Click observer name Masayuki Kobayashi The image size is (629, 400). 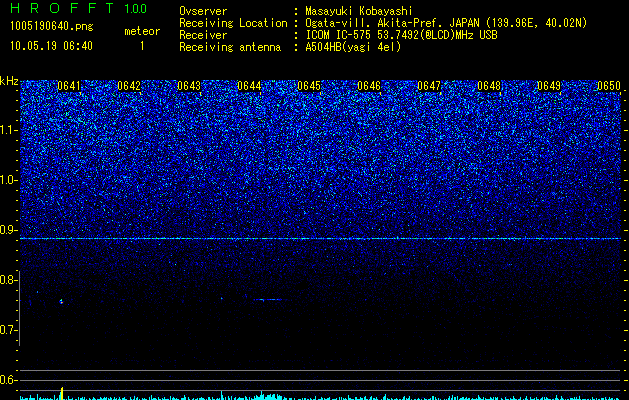[x=359, y=12]
